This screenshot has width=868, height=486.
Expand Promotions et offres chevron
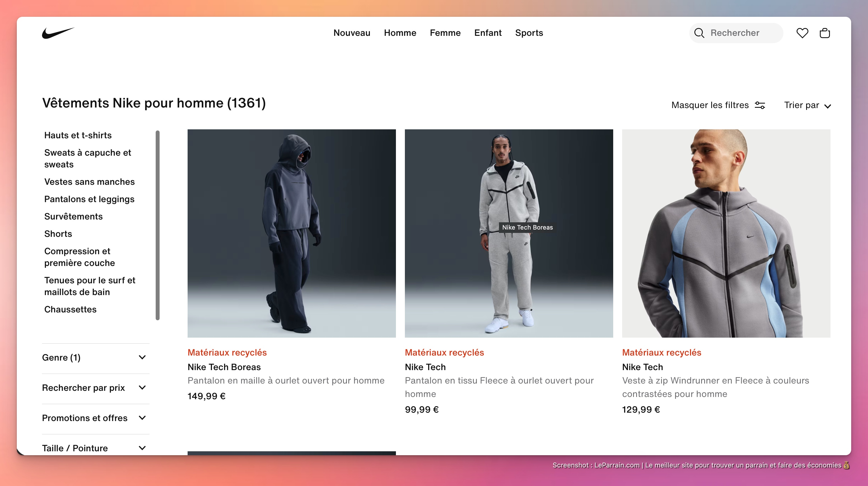coord(142,418)
